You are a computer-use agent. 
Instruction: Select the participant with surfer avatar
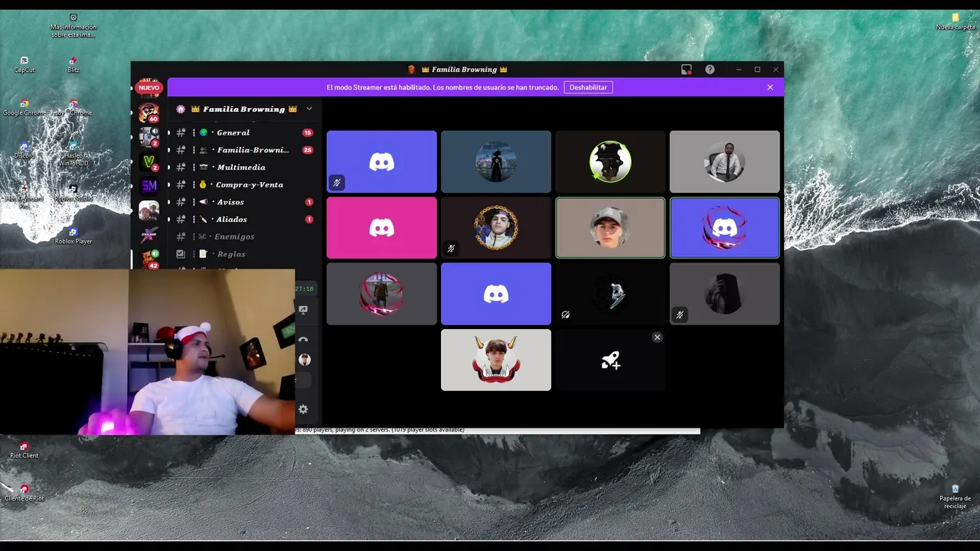610,294
